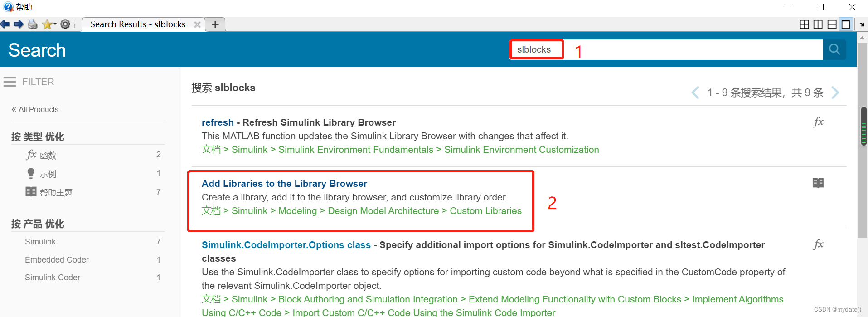Print the current help page
The image size is (868, 317).
pos(33,24)
